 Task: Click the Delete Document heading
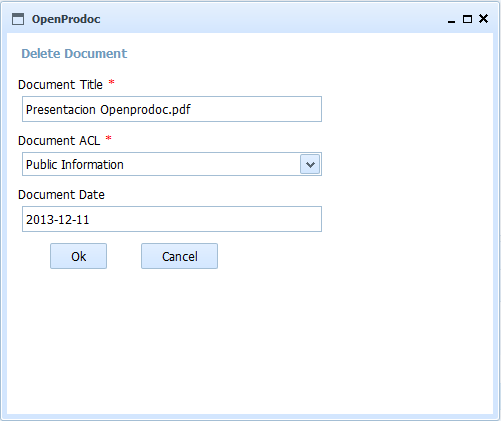pos(74,54)
